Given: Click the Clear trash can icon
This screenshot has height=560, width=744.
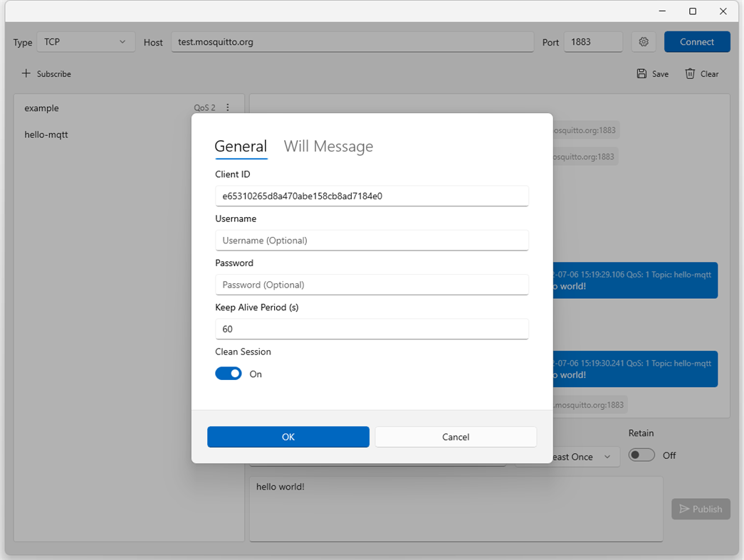Looking at the screenshot, I should point(690,73).
